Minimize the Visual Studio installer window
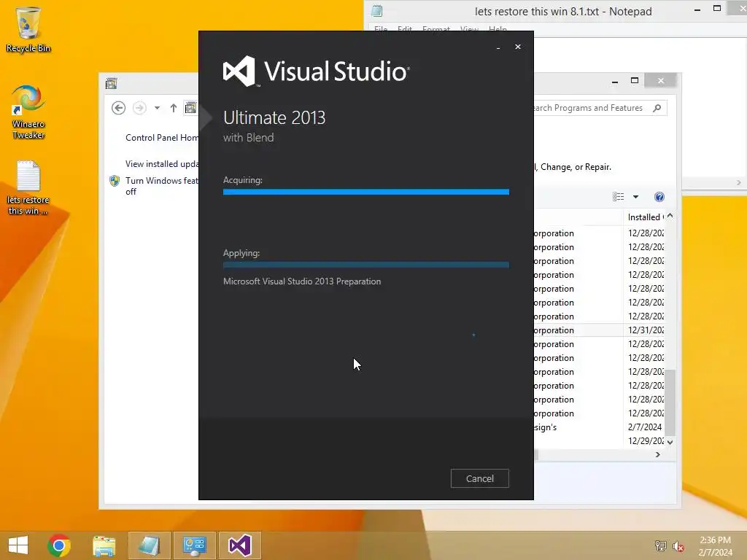Viewport: 747px width, 560px height. coord(498,47)
